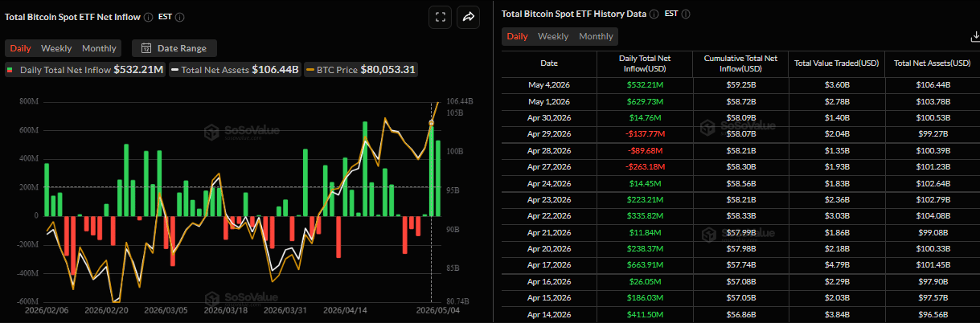Click the $59.25B cumulative inflow cell
The image size is (980, 323).
click(740, 84)
